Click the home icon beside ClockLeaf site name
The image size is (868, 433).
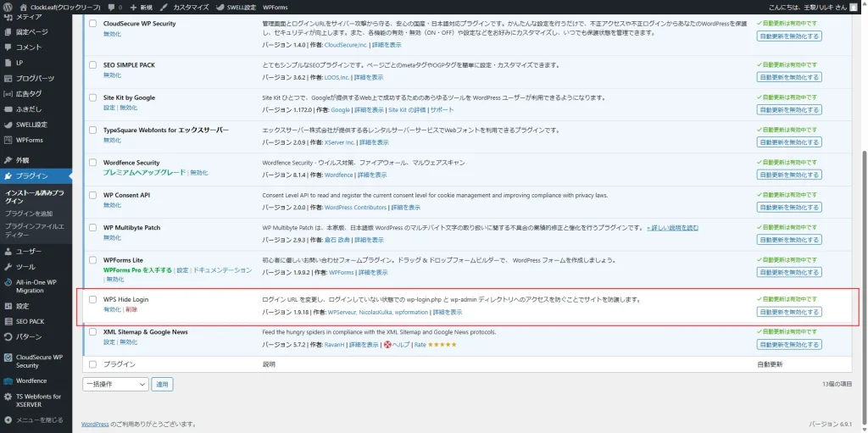pyautogui.click(x=24, y=6)
